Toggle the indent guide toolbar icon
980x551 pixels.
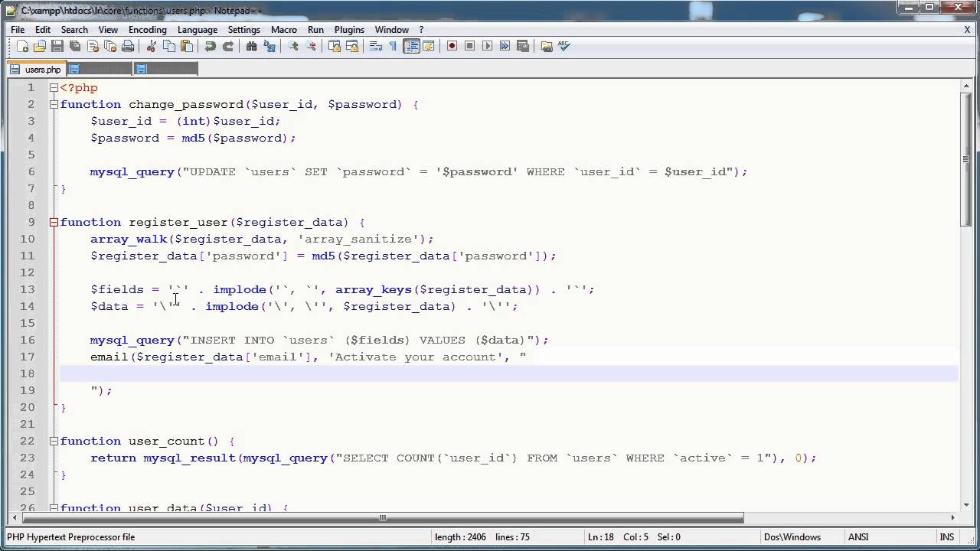[411, 46]
